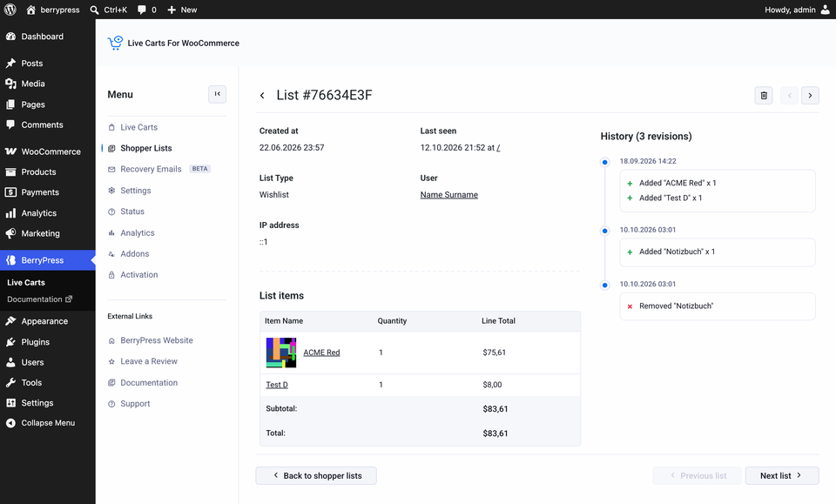Image resolution: width=836 pixels, height=504 pixels.
Task: Click the Line Total column header
Action: 498,320
